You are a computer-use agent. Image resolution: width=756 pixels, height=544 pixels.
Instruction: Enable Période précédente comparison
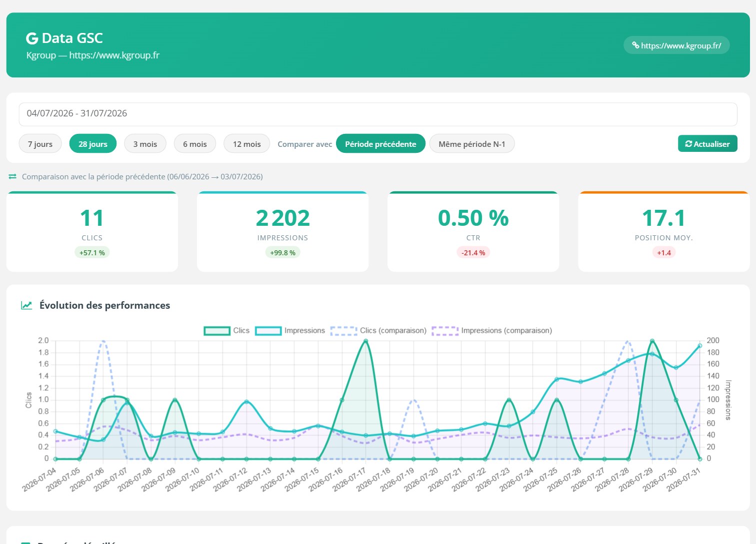coord(380,144)
